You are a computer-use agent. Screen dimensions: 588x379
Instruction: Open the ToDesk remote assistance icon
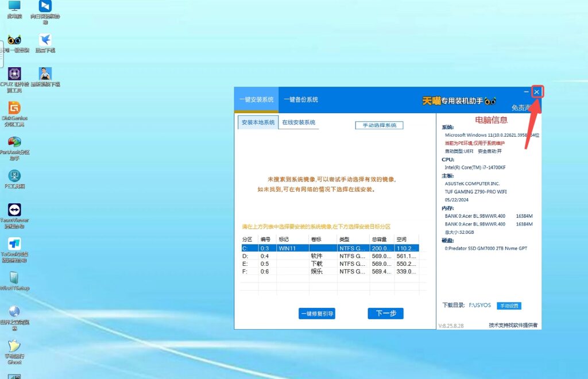(x=14, y=243)
